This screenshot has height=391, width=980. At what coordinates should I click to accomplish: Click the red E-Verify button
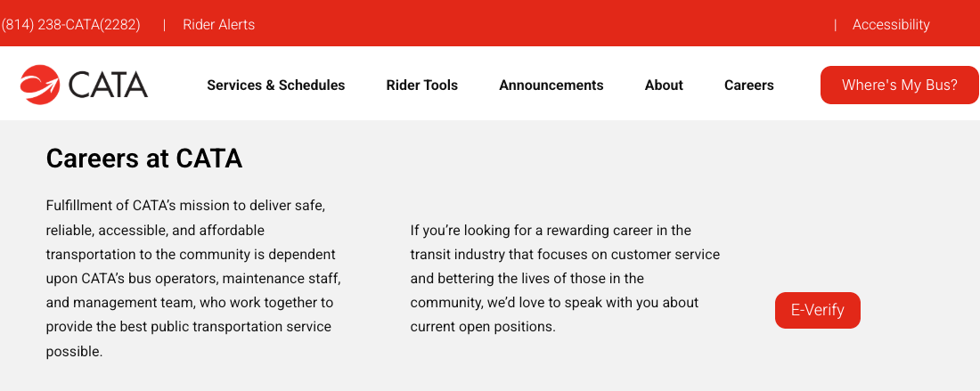click(x=818, y=311)
